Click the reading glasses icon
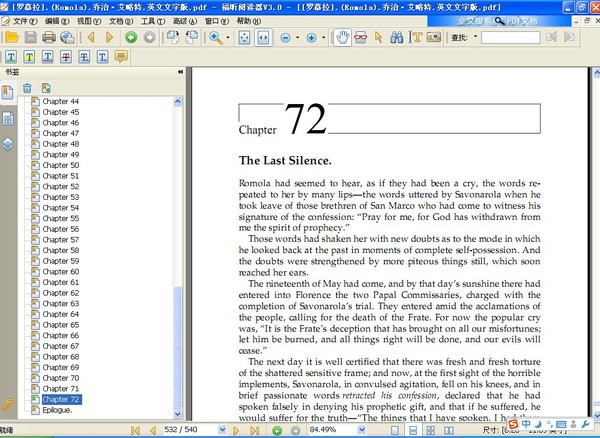The image size is (600, 438). [x=360, y=37]
